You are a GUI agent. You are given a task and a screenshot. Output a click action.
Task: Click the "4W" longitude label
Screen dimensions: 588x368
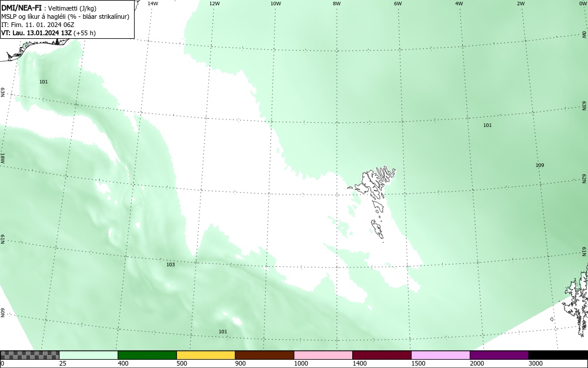click(x=459, y=4)
